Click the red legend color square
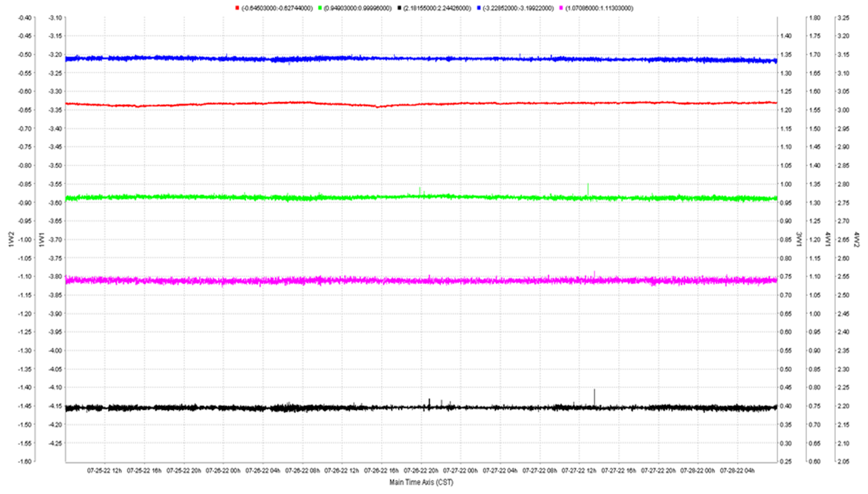The width and height of the screenshot is (868, 494). [x=237, y=8]
